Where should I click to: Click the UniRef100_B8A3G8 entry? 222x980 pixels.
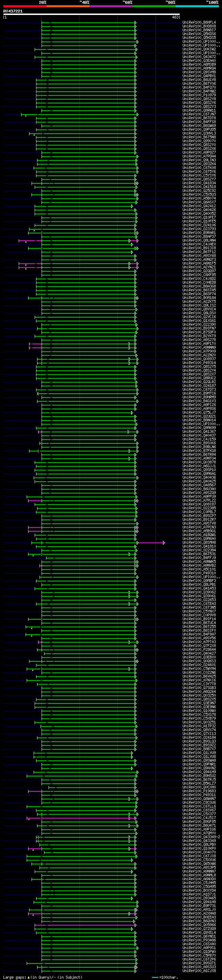click(x=199, y=286)
